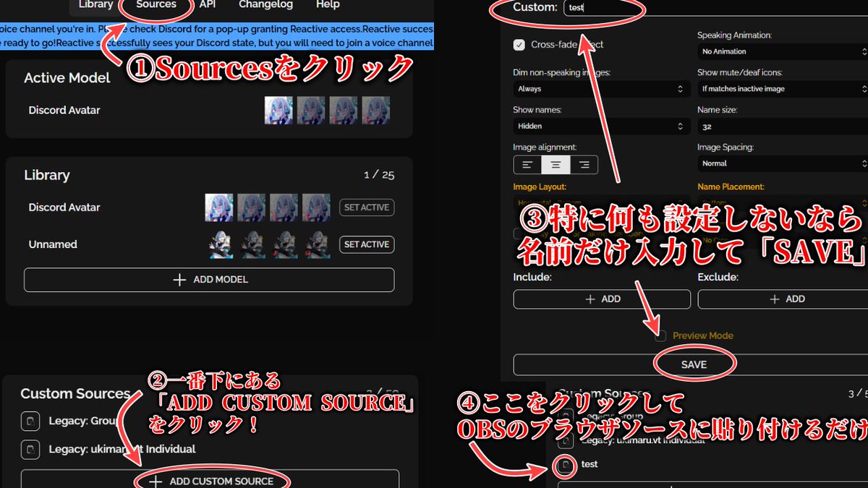Click the copy icon next to Legacy: Group
The image size is (868, 488).
point(30,421)
